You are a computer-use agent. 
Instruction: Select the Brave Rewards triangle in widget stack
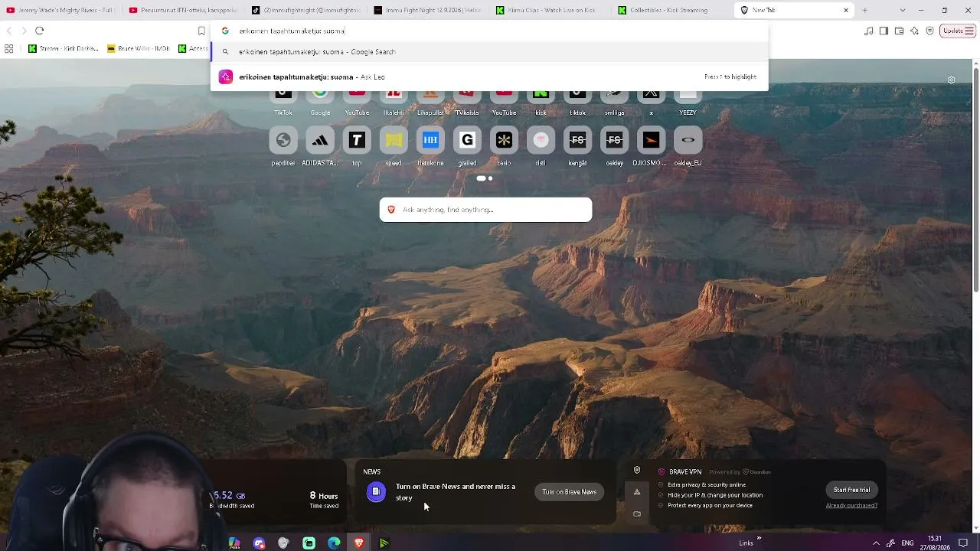pos(636,492)
